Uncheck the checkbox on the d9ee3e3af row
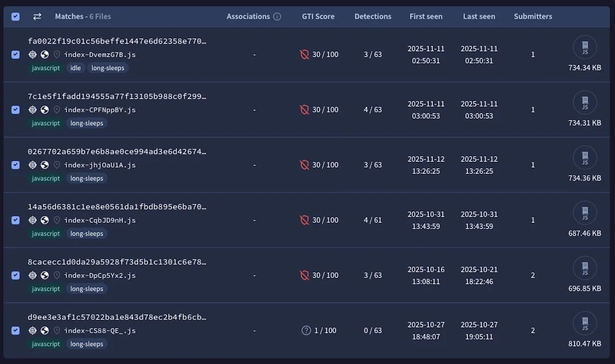 coord(15,330)
